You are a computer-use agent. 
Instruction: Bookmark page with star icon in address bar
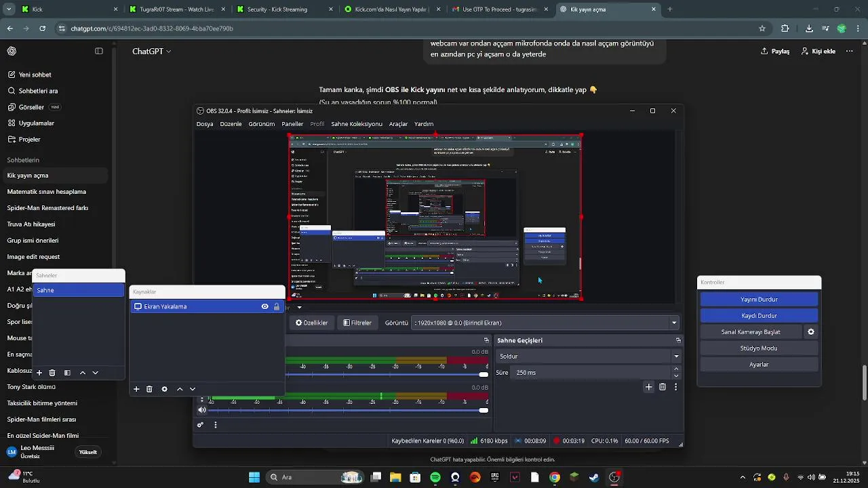tap(762, 28)
